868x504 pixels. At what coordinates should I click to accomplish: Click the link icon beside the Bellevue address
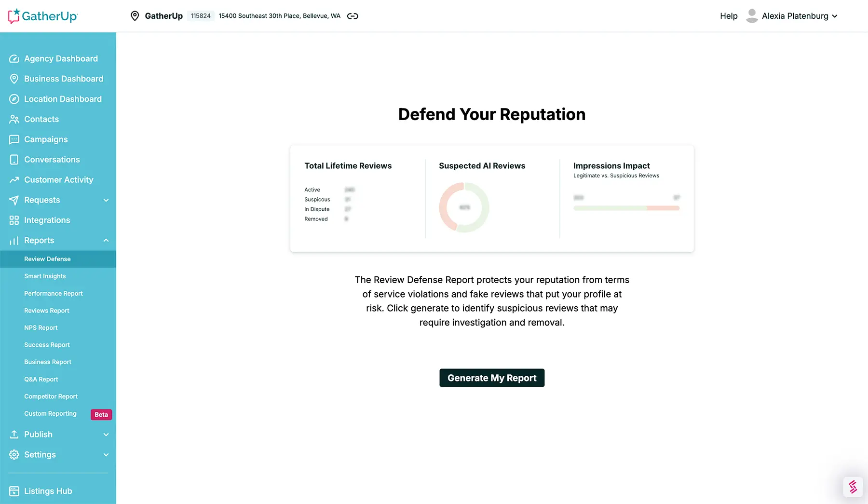click(353, 16)
